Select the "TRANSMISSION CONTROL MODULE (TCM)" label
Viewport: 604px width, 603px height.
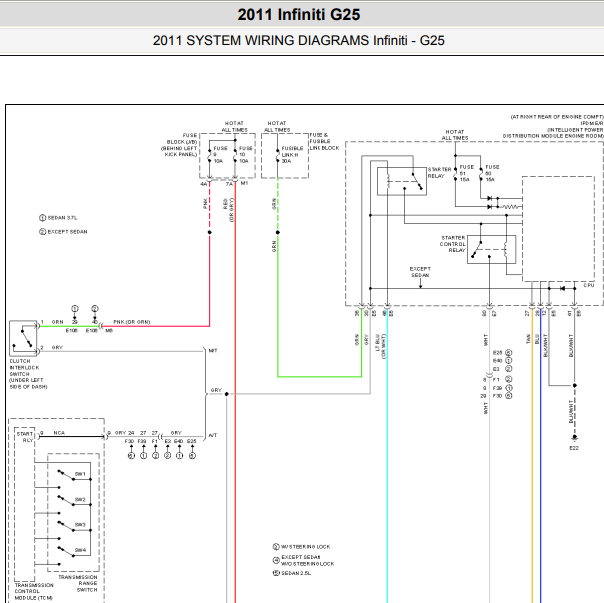[x=34, y=591]
